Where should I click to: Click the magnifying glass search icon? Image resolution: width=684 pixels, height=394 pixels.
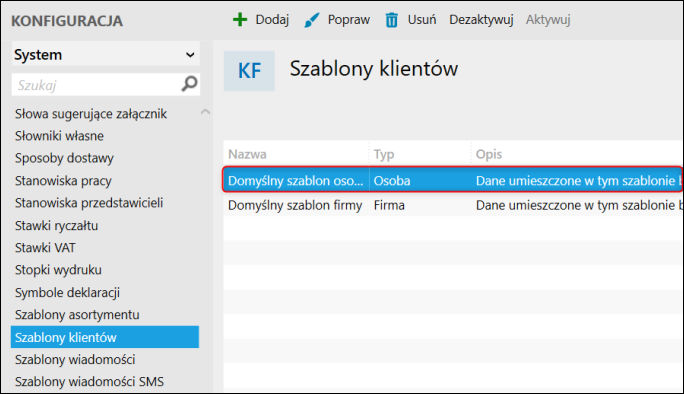(x=189, y=84)
